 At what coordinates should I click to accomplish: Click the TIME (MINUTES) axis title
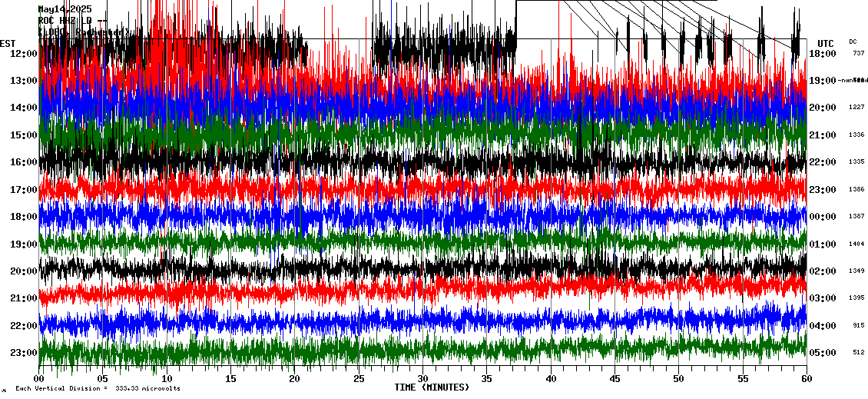point(432,387)
